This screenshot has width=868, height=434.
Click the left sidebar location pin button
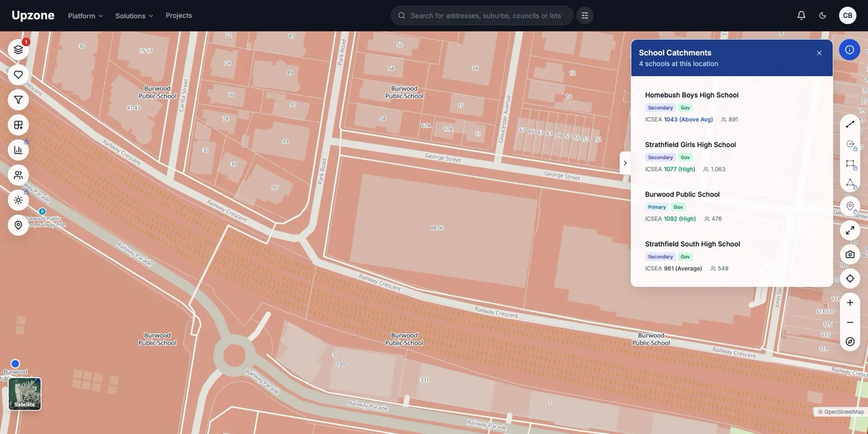(18, 225)
